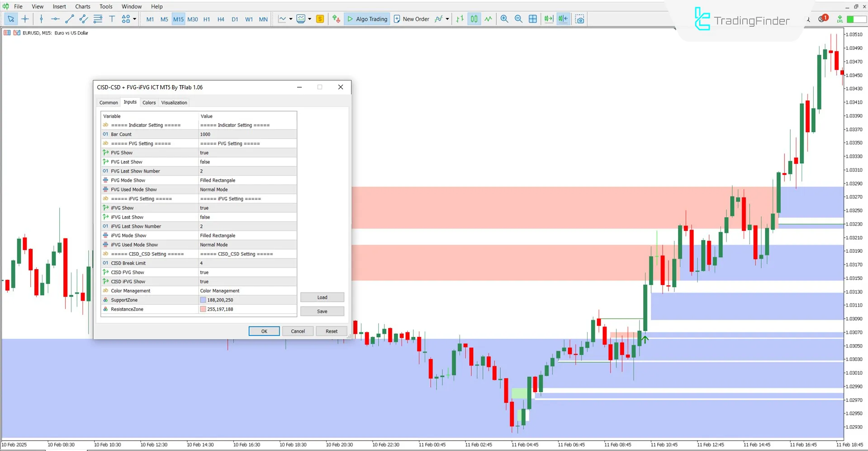Switch chart to line chart mode
The width and height of the screenshot is (868, 451).
point(488,19)
